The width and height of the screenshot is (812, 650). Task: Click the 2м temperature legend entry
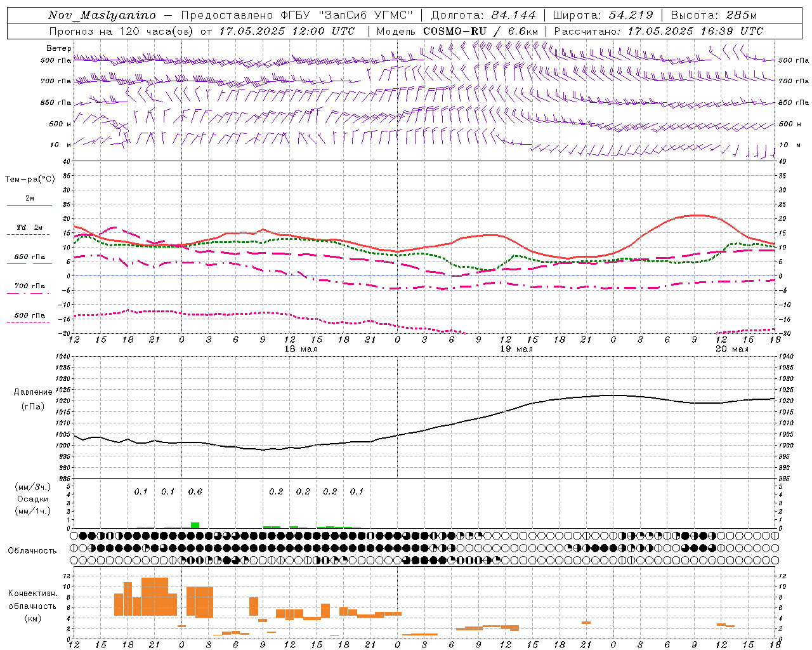[x=30, y=199]
